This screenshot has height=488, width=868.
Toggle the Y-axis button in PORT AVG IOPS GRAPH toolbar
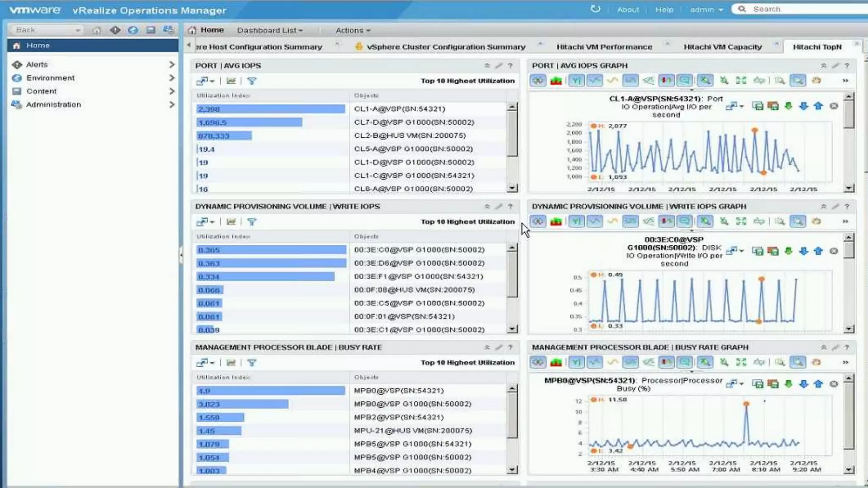pos(576,80)
